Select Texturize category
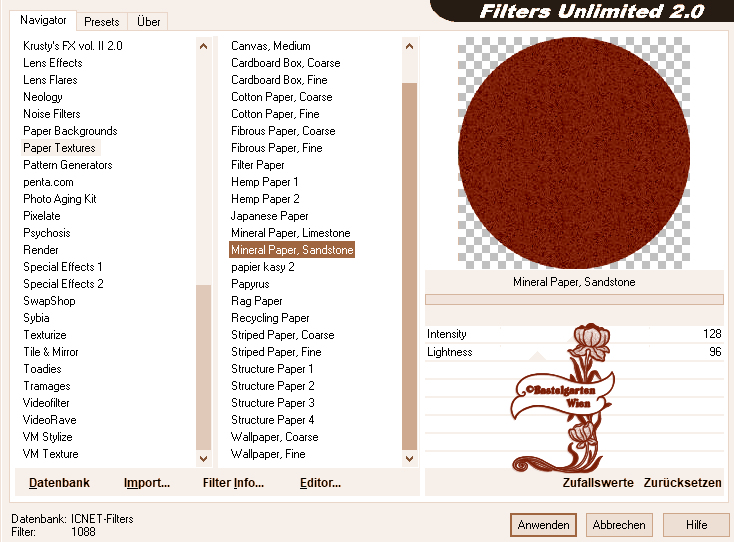Viewport: 734px width, 542px height. coord(45,335)
